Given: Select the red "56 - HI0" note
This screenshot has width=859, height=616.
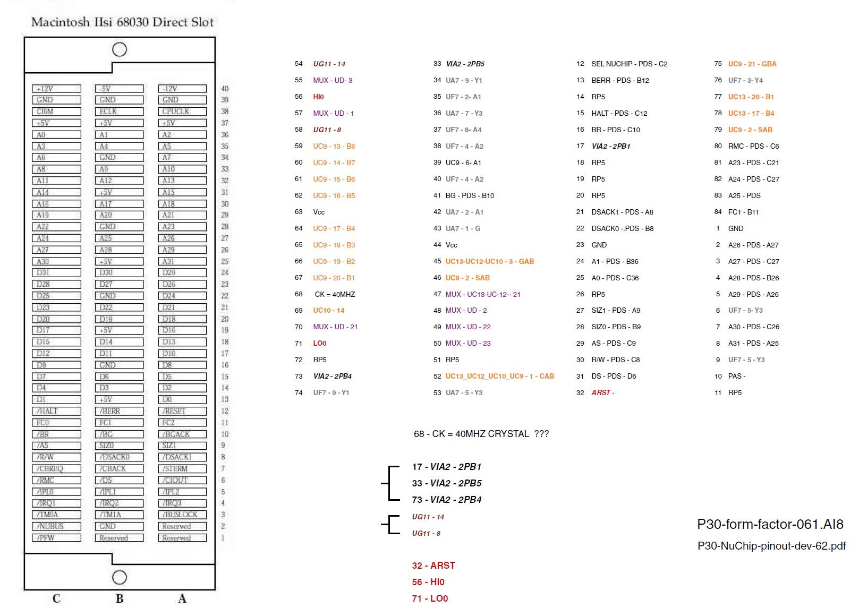Looking at the screenshot, I should 428,582.
